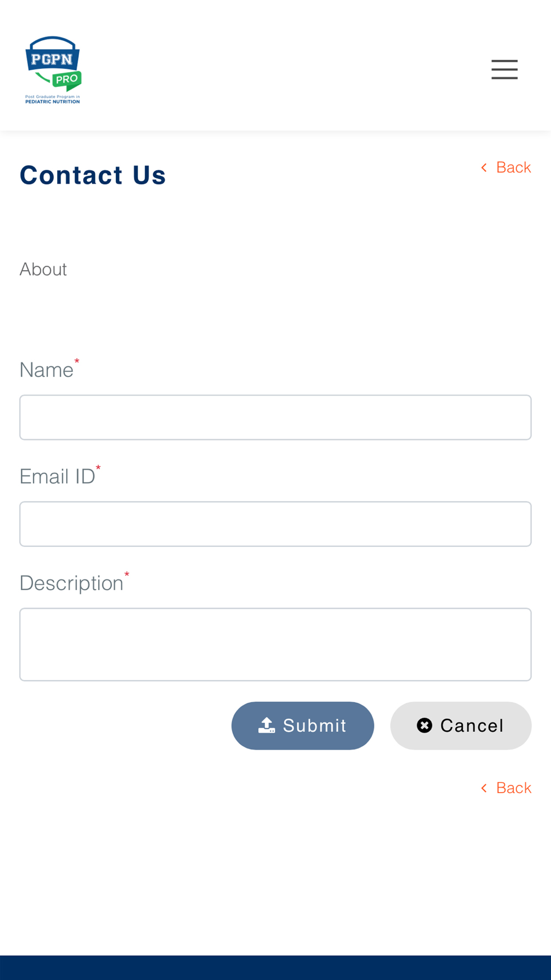Focus the Description text area

[275, 644]
